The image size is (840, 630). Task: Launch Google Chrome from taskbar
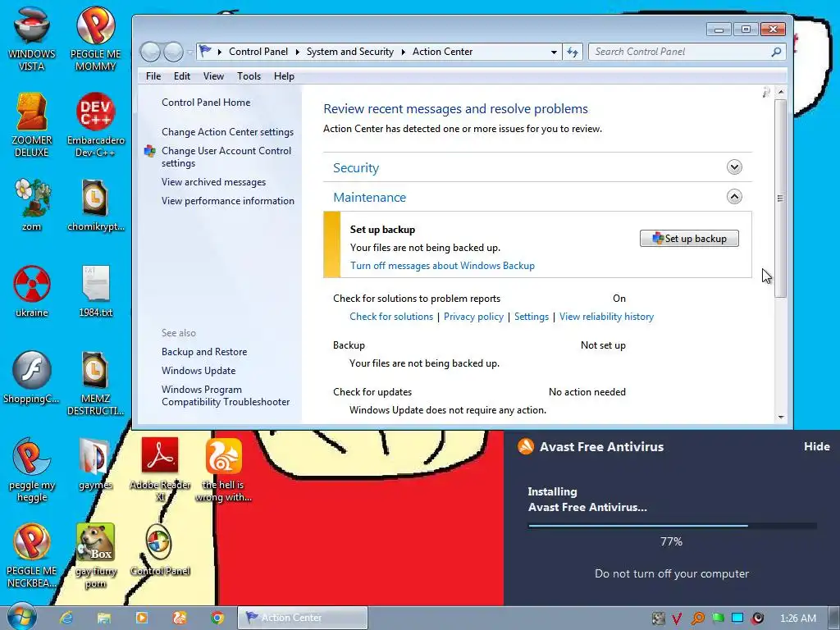click(217, 618)
